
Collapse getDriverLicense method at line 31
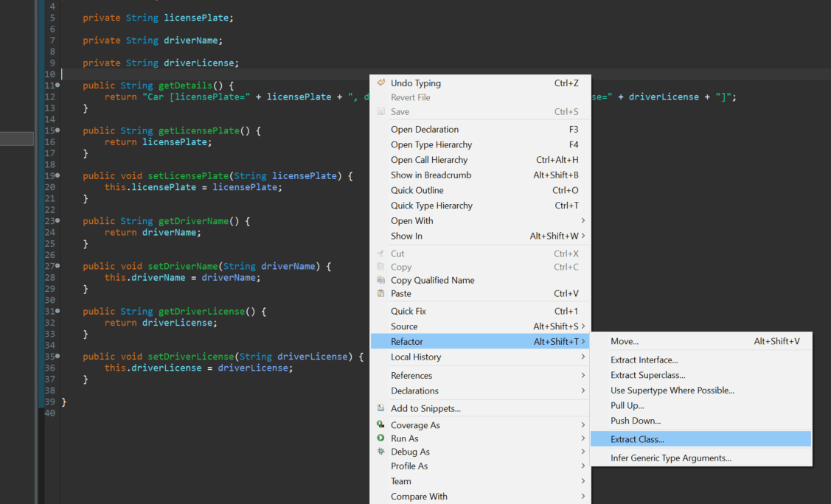(x=58, y=311)
